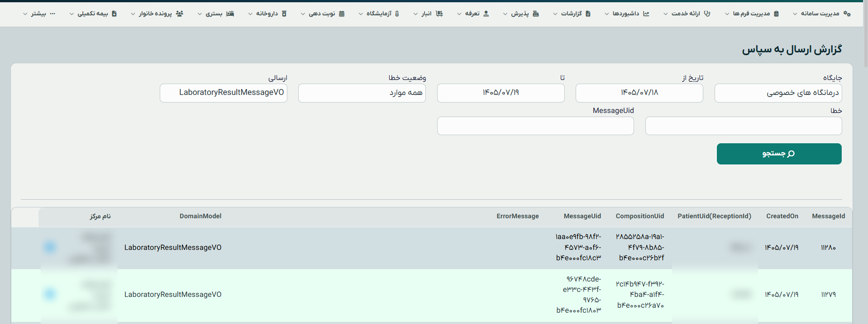This screenshot has width=868, height=324.
Task: Open the داروخانه menu
Action: click(x=267, y=14)
